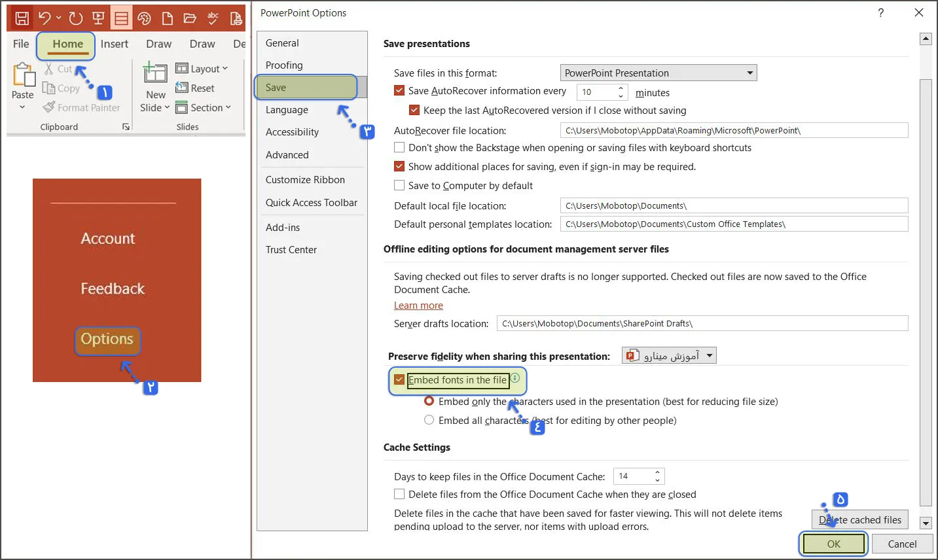Select the Format Painter brush

[49, 107]
